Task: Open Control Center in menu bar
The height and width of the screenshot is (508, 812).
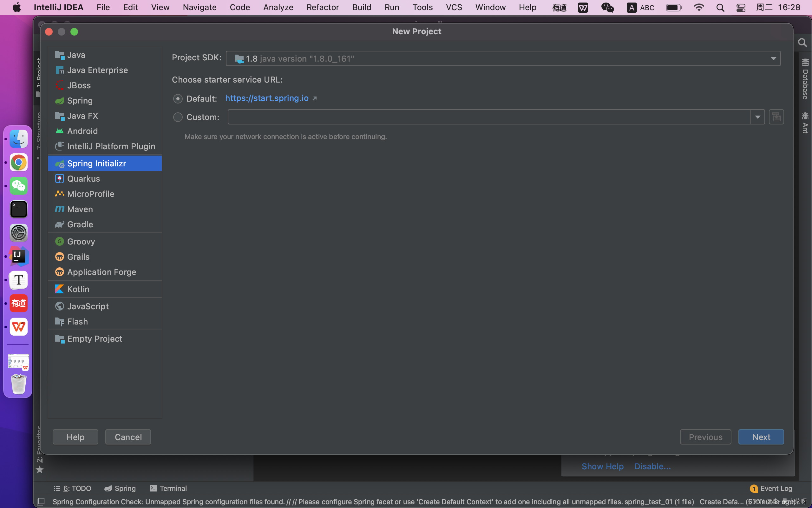Action: [x=741, y=7]
